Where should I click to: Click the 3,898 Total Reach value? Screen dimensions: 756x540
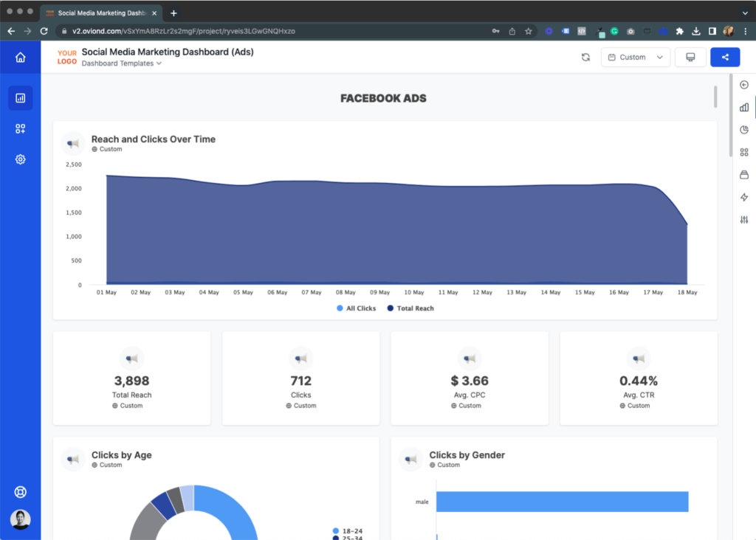coord(131,381)
